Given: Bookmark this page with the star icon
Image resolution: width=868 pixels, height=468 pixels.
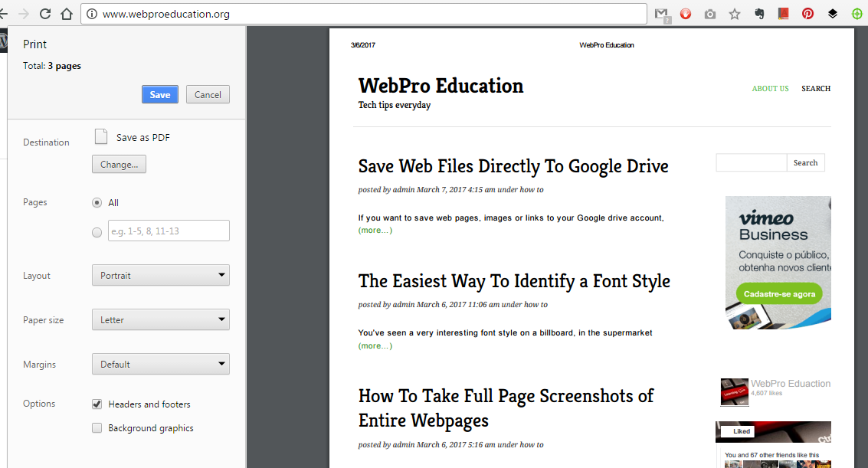Looking at the screenshot, I should pyautogui.click(x=734, y=14).
